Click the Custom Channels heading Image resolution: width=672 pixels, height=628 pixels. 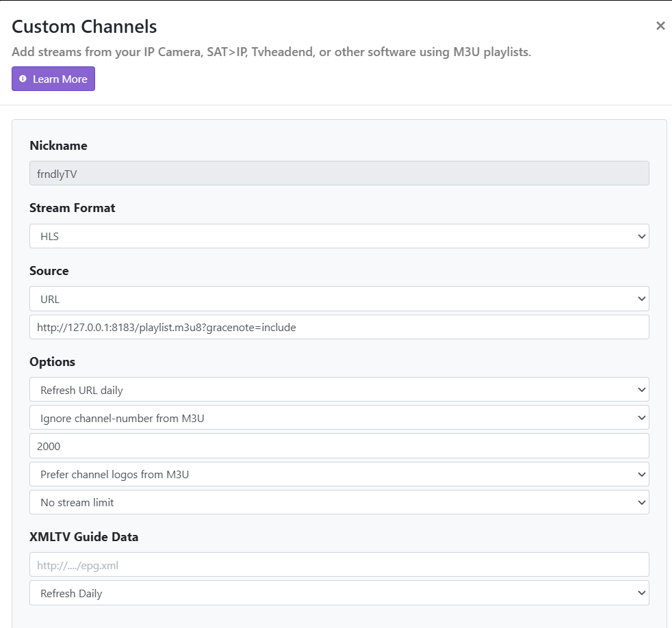point(84,27)
